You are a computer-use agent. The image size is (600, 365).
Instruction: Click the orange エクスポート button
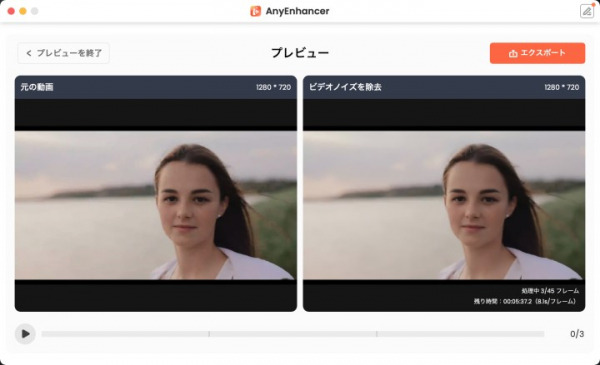pos(537,53)
